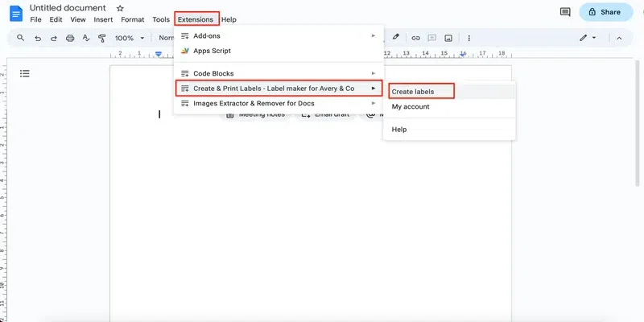Choose Help in the labels submenu
This screenshot has width=644, height=322.
click(x=449, y=130)
